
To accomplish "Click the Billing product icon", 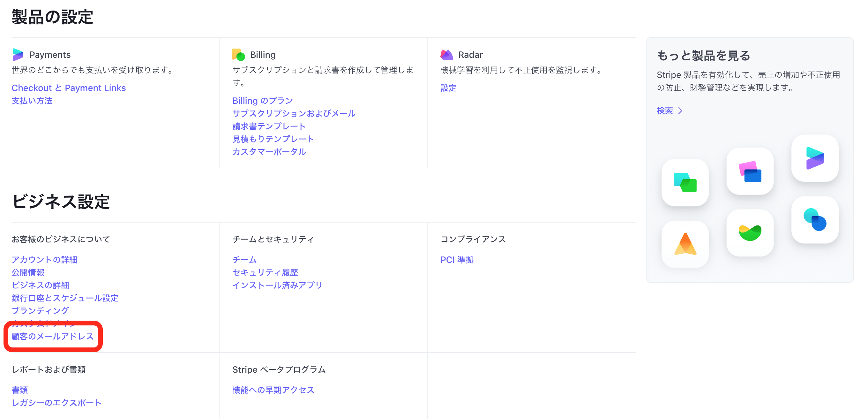I will pos(239,55).
